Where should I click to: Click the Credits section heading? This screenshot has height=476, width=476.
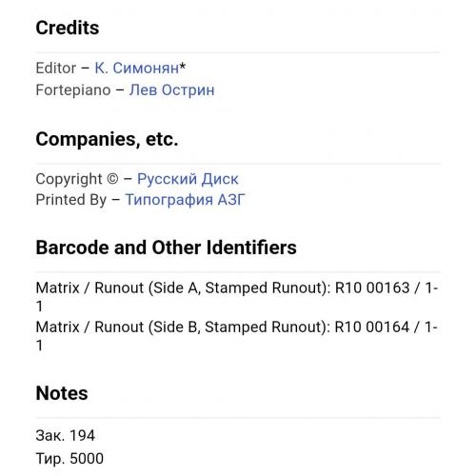point(68,28)
